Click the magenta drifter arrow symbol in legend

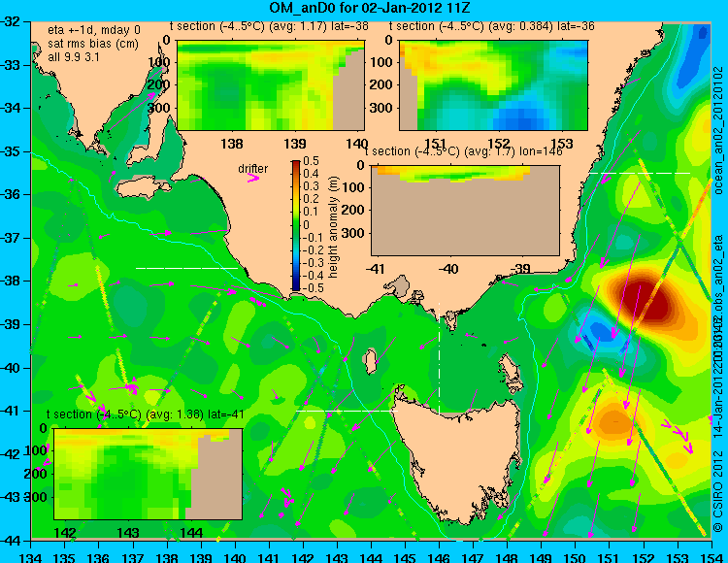tap(253, 178)
